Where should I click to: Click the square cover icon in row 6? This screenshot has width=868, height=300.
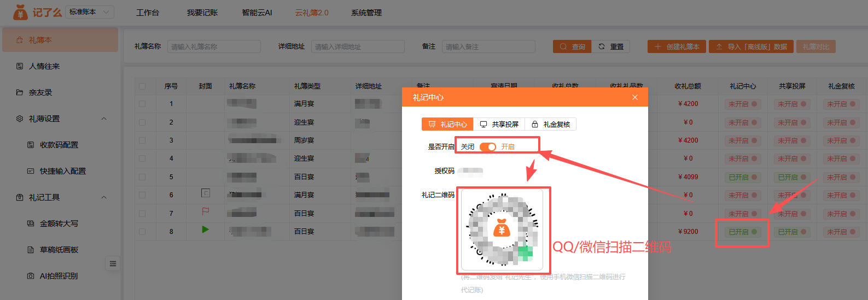(205, 193)
